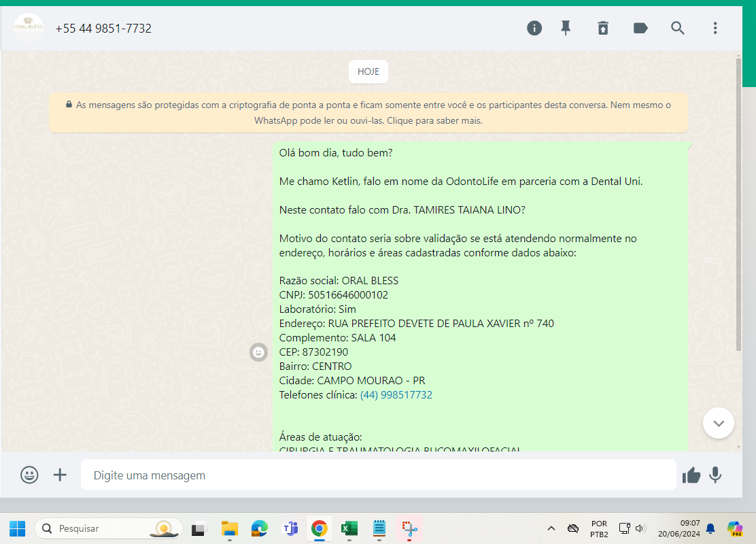Click the line 'Áreas de atuação:'
Viewport: 756px width, 544px height.
click(321, 437)
